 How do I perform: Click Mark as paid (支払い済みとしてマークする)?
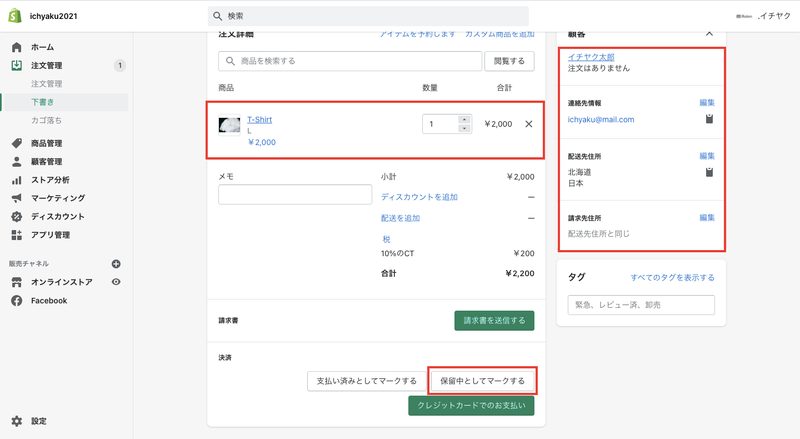pos(366,381)
